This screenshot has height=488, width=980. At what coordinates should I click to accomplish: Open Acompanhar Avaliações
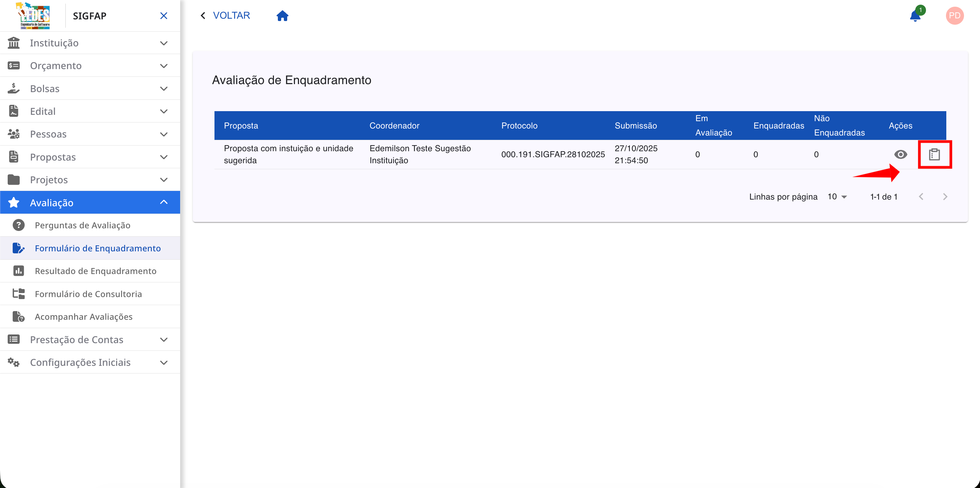click(84, 317)
